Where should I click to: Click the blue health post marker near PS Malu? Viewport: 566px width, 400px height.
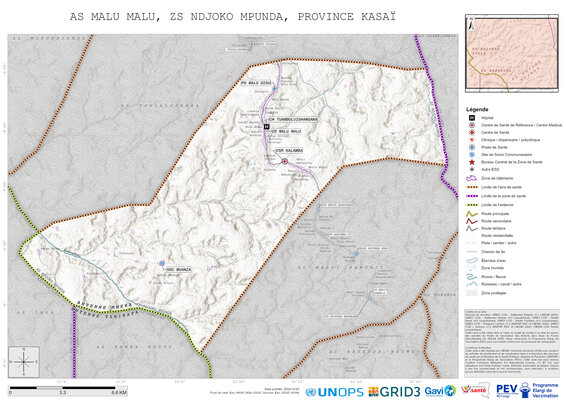[274, 88]
